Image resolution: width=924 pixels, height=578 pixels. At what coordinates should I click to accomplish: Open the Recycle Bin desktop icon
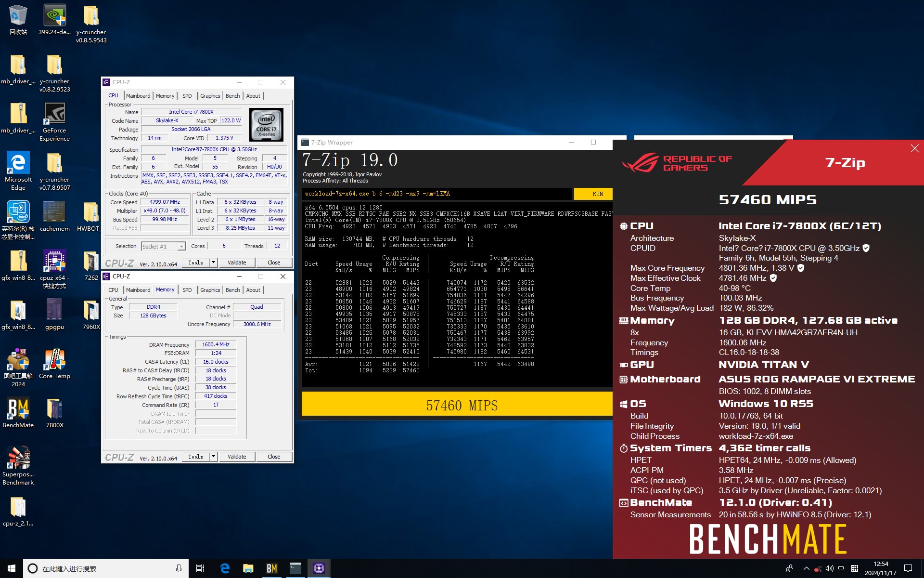pos(18,20)
